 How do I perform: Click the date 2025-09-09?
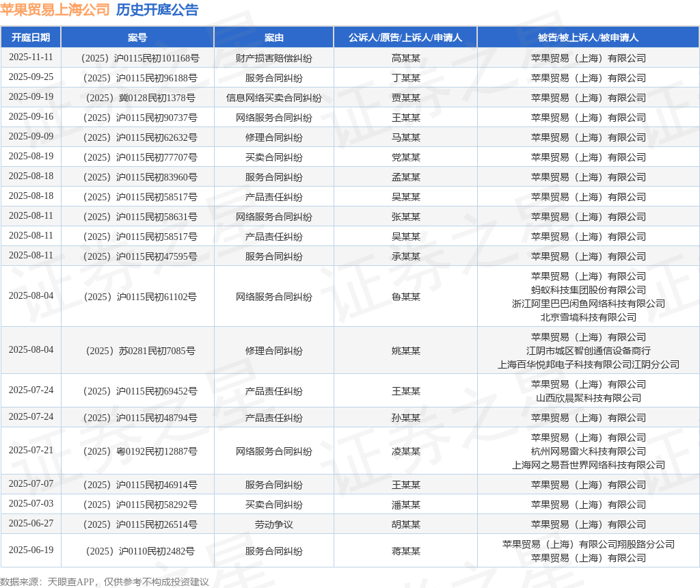pyautogui.click(x=31, y=136)
